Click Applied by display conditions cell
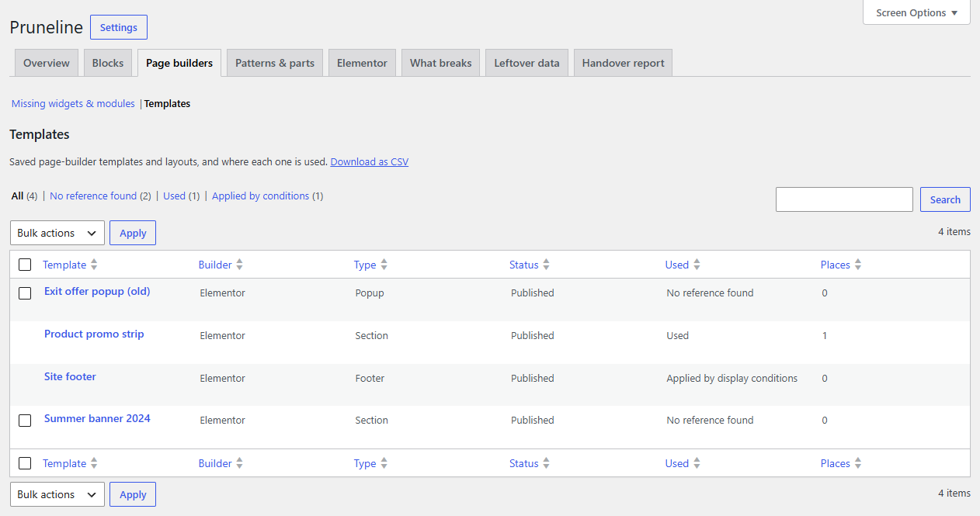This screenshot has height=516, width=980. (732, 379)
